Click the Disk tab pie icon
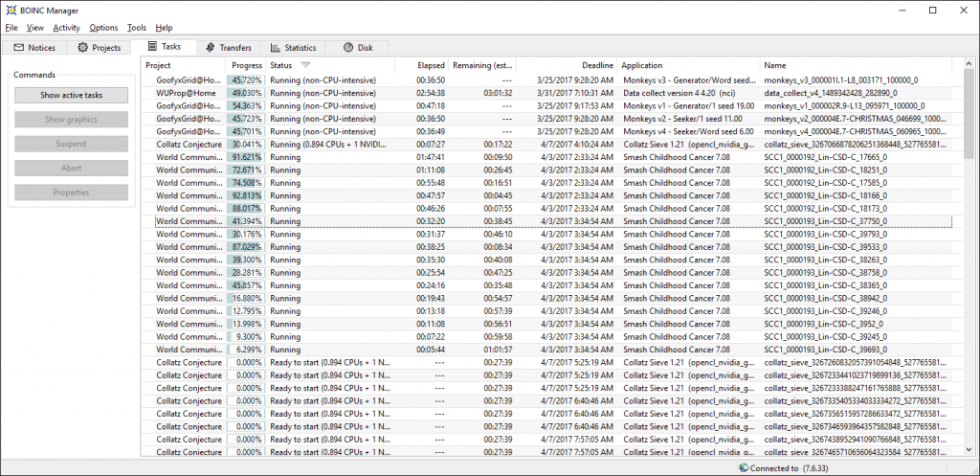Viewport: 980px width, 476px height. click(348, 48)
